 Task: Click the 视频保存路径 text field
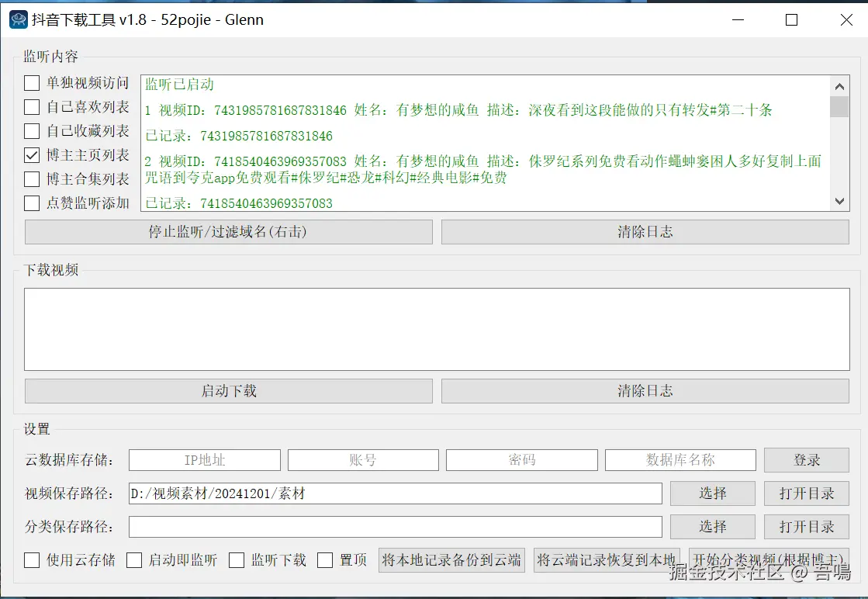(396, 493)
